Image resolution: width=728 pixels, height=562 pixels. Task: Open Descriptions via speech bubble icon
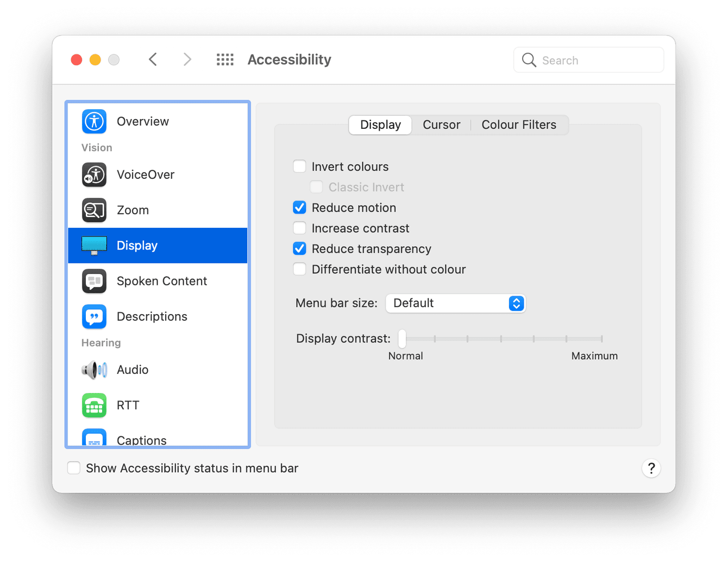(x=94, y=316)
